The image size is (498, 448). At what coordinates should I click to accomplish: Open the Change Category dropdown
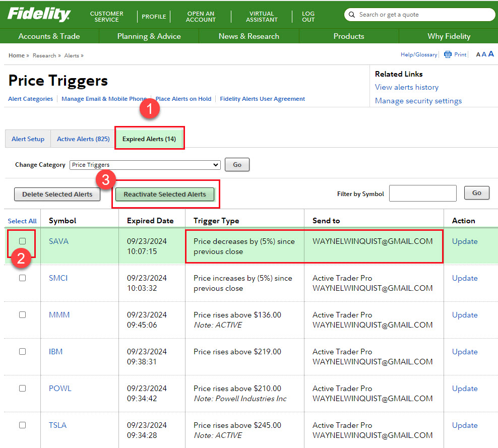[145, 165]
